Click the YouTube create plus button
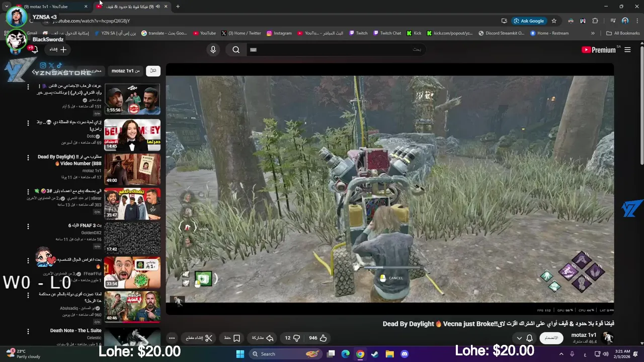Viewport: 644px width, 362px height. coord(58,49)
